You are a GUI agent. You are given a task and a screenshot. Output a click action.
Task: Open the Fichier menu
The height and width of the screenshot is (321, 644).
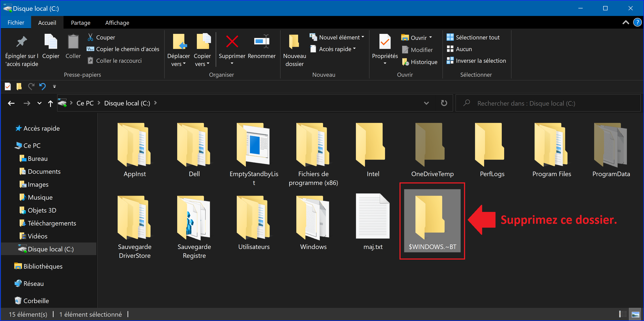pos(16,22)
